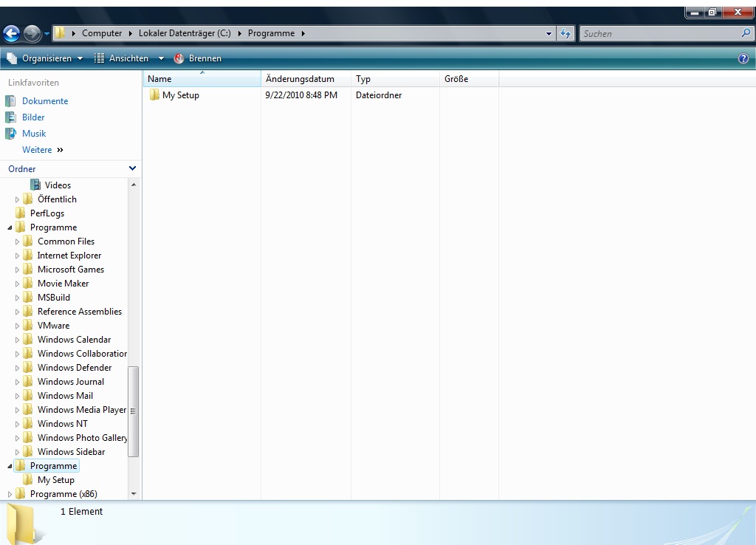Open the Dokumente favorite via its icon
The width and height of the screenshot is (756, 545).
10,100
